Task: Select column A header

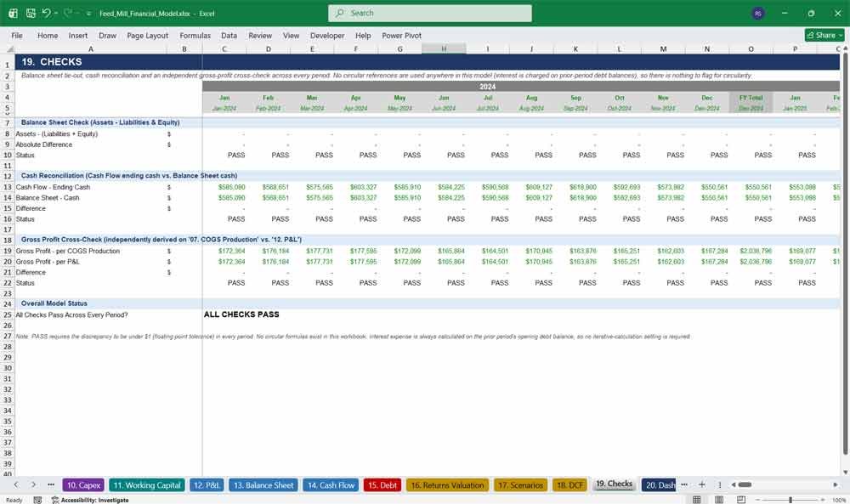Action: 91,49
